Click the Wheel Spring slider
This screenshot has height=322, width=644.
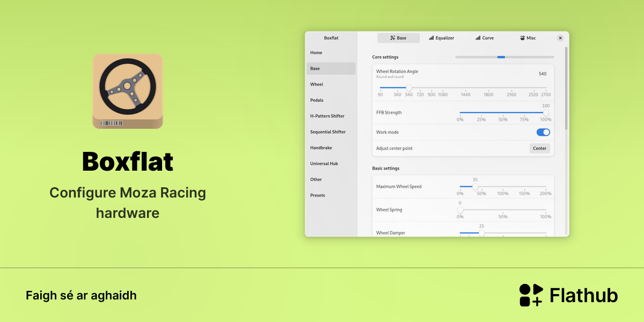[503, 210]
